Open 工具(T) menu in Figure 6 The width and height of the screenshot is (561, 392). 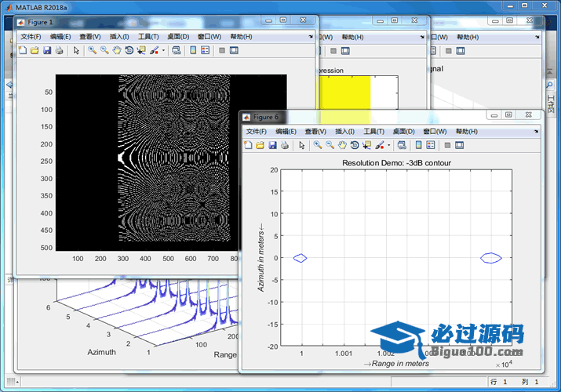(x=374, y=132)
